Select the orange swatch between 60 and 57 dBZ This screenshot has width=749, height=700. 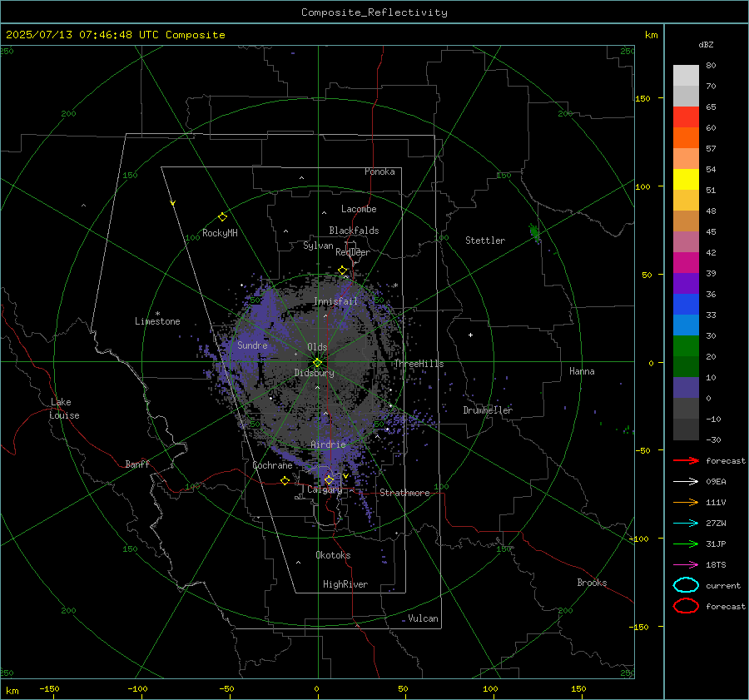[686, 137]
